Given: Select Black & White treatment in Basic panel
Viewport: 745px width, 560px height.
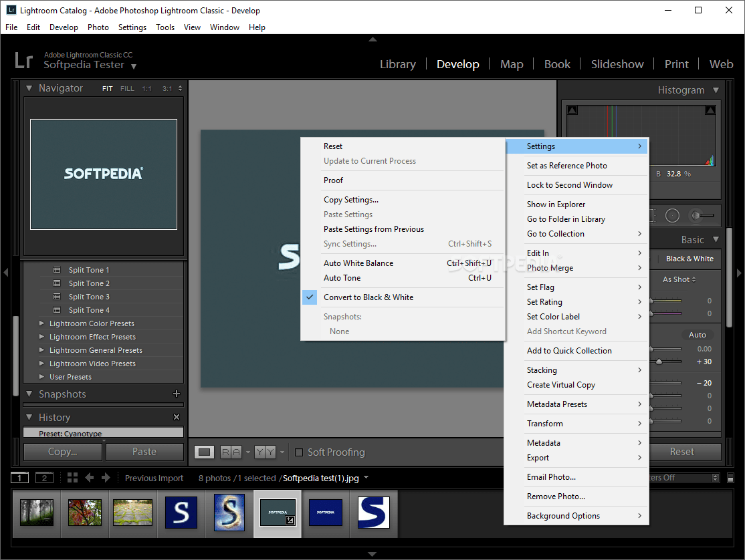Looking at the screenshot, I should (x=689, y=259).
